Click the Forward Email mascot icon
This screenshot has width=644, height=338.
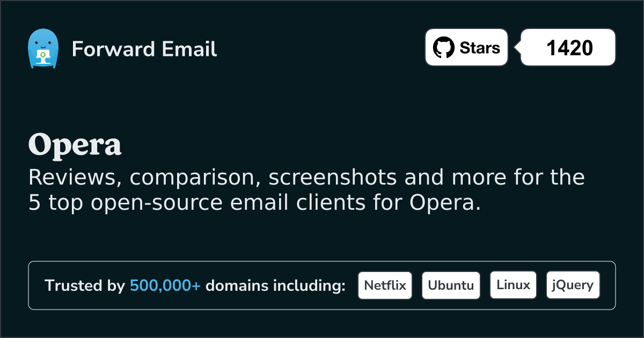point(43,48)
